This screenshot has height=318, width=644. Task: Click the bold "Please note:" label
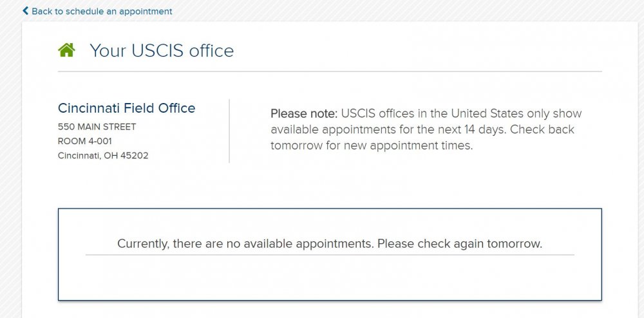point(303,114)
